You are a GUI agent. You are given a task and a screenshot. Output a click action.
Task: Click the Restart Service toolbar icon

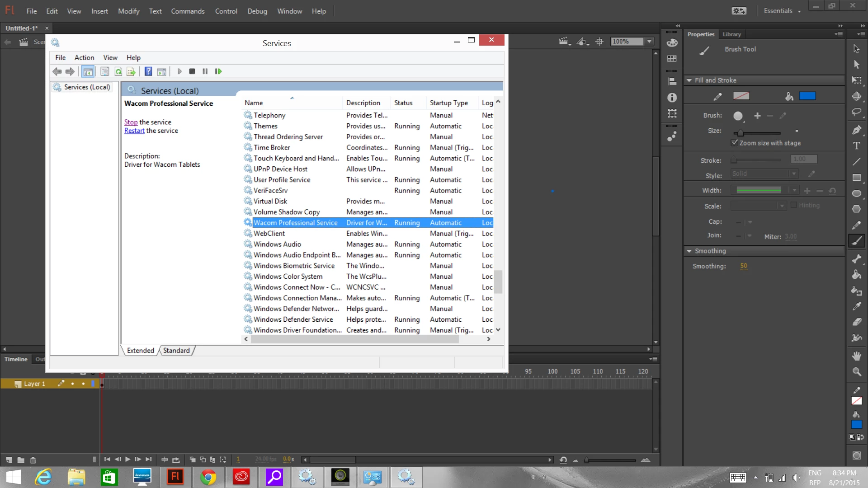(x=218, y=71)
